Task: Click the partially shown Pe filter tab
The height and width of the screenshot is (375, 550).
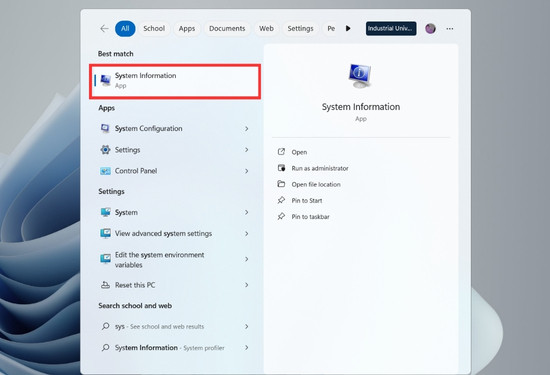Action: tap(331, 28)
